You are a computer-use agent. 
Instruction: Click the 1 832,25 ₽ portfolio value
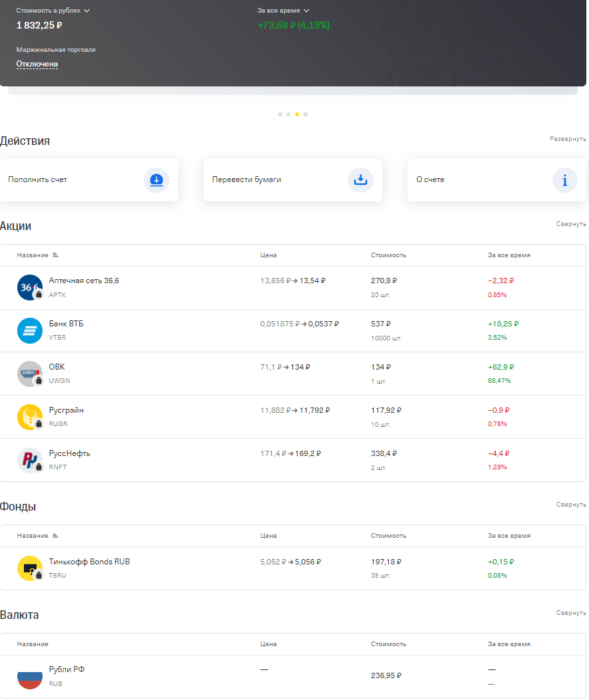click(39, 25)
